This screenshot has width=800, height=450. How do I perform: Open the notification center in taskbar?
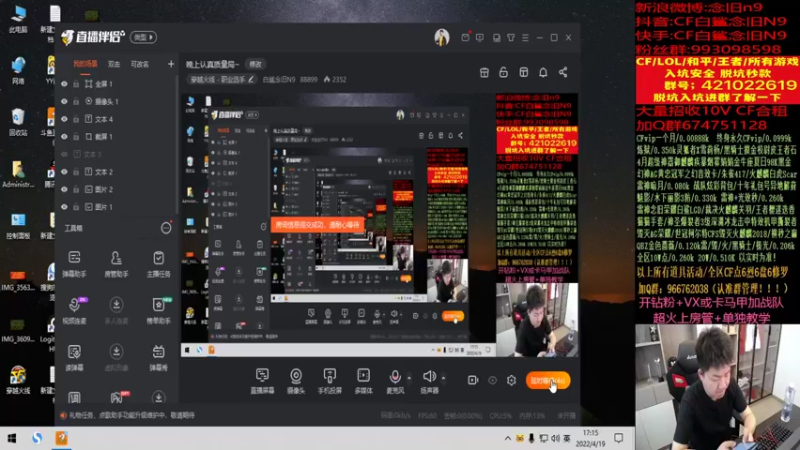(619, 438)
